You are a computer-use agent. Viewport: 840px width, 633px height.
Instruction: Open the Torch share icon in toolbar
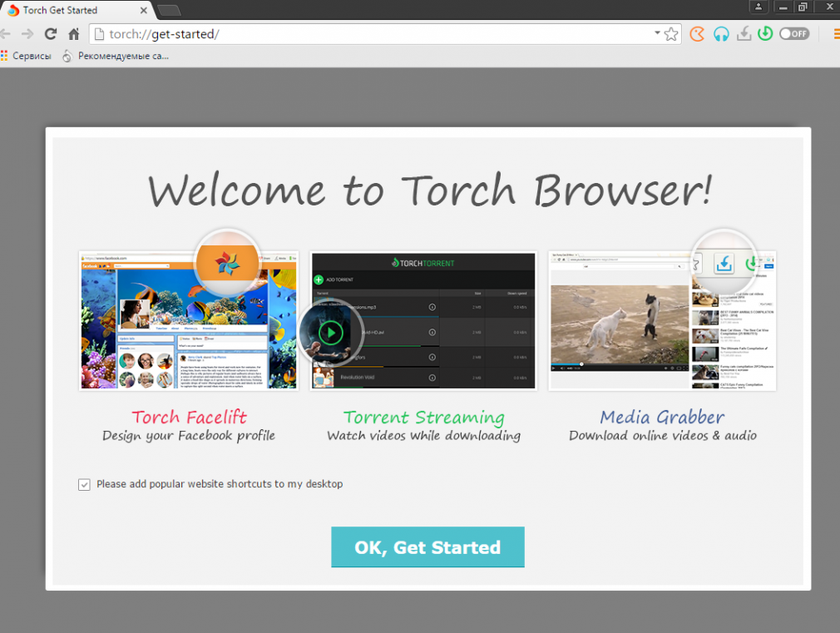tap(697, 34)
